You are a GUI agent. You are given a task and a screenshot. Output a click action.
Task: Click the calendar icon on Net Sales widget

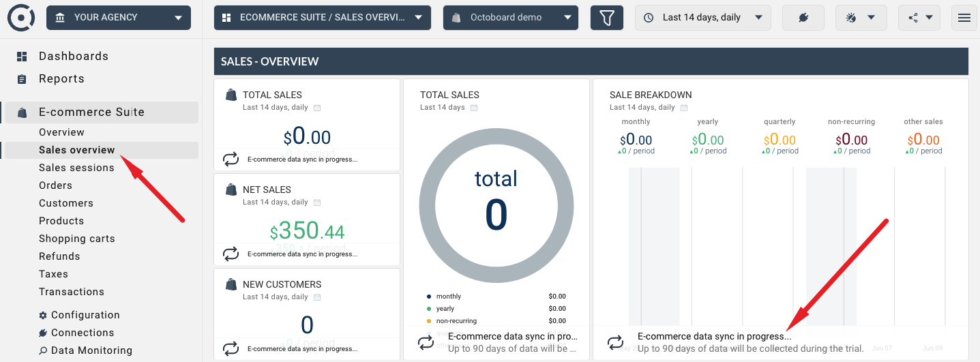pyautogui.click(x=317, y=202)
